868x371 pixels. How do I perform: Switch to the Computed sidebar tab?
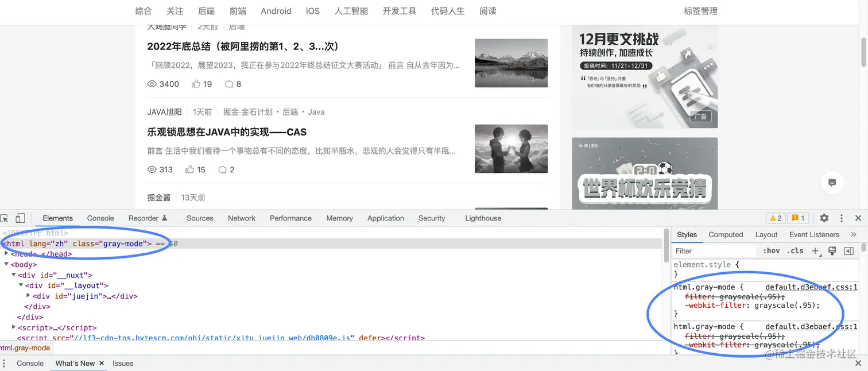(x=726, y=234)
